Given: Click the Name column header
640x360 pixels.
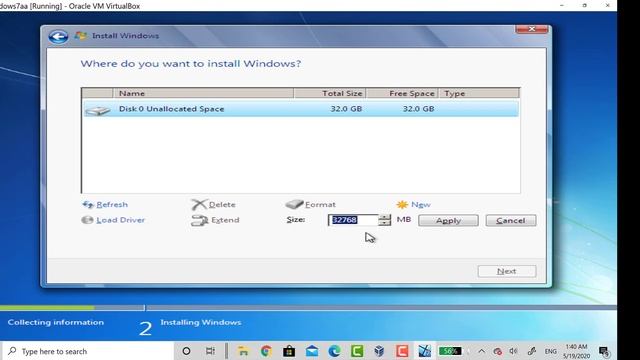Looking at the screenshot, I should click(203, 93).
